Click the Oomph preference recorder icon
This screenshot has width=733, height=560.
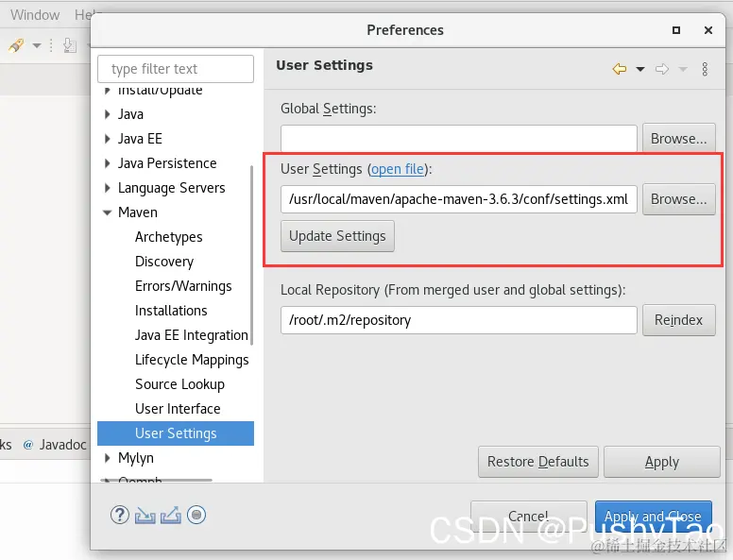(196, 515)
